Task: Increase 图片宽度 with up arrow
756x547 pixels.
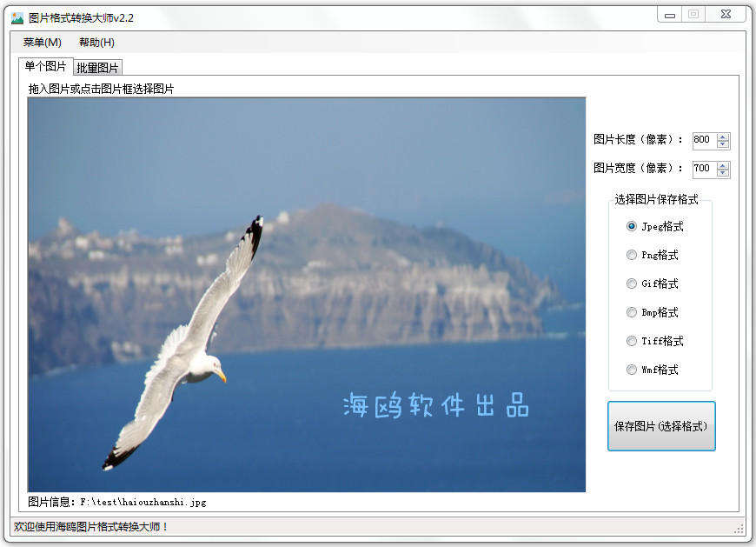Action: 723,165
